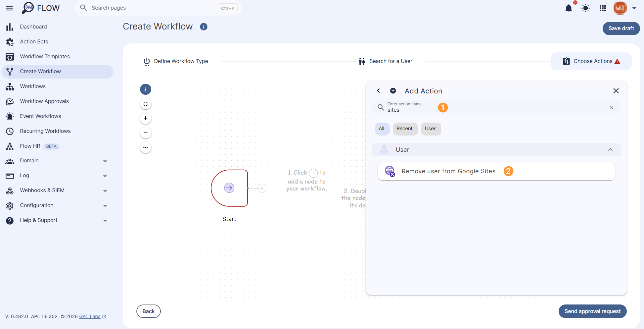Expand the account dropdown arrow
The height and width of the screenshot is (329, 644).
pos(634,8)
